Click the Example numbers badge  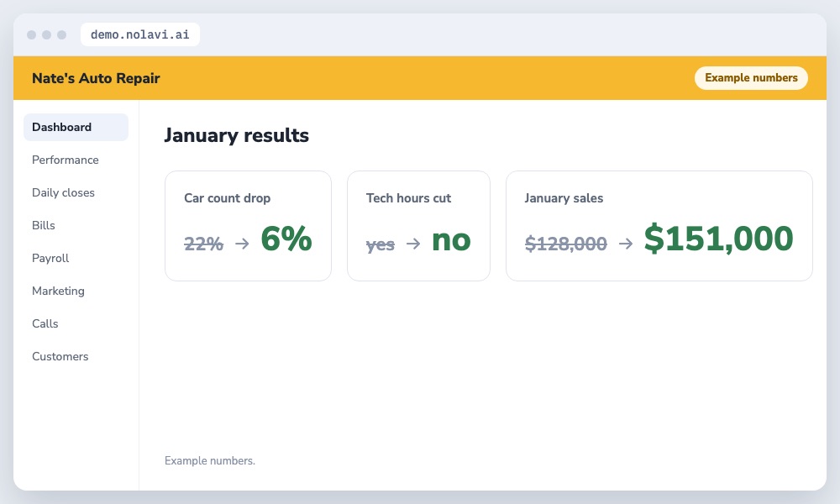click(751, 77)
